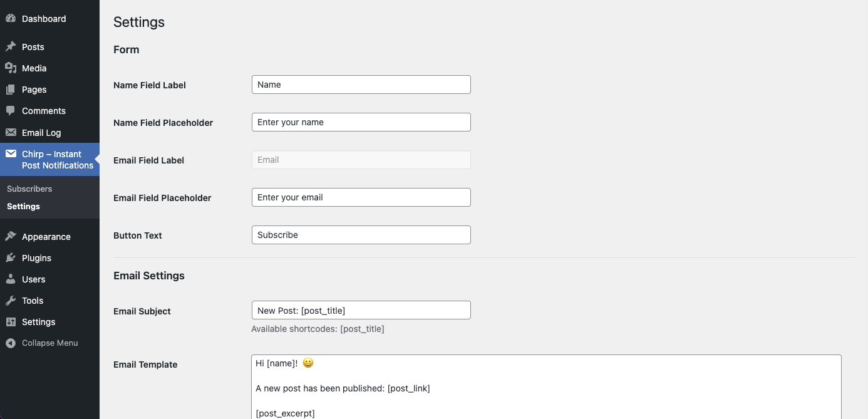
Task: Click the Name Field Placeholder input
Action: [361, 122]
